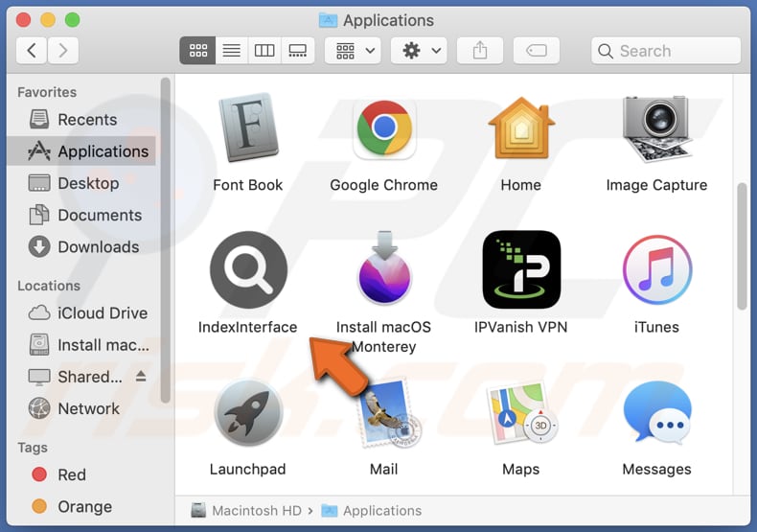Go forward with the right chevron button

[62, 50]
